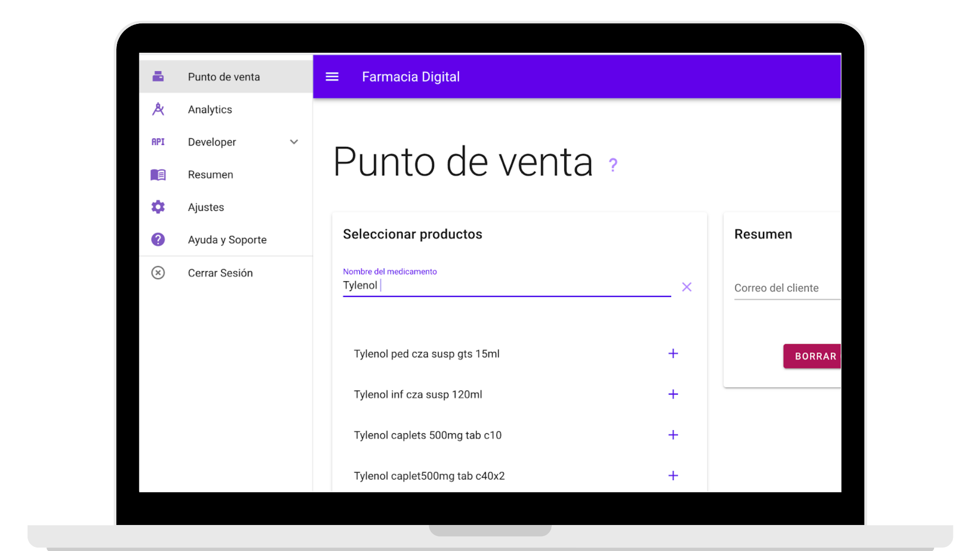The image size is (980, 551).
Task: Select Cerrar Sesión to log out
Action: [x=226, y=273]
